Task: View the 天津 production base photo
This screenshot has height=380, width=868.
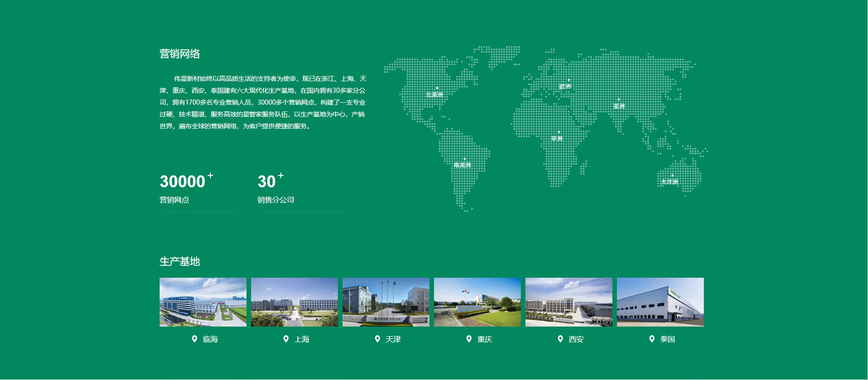Action: click(386, 302)
